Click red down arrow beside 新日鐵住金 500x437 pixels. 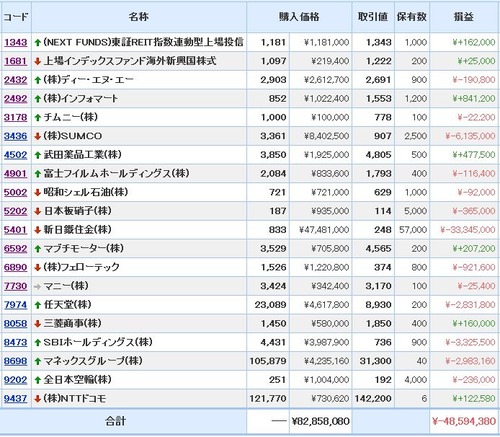pyautogui.click(x=38, y=230)
